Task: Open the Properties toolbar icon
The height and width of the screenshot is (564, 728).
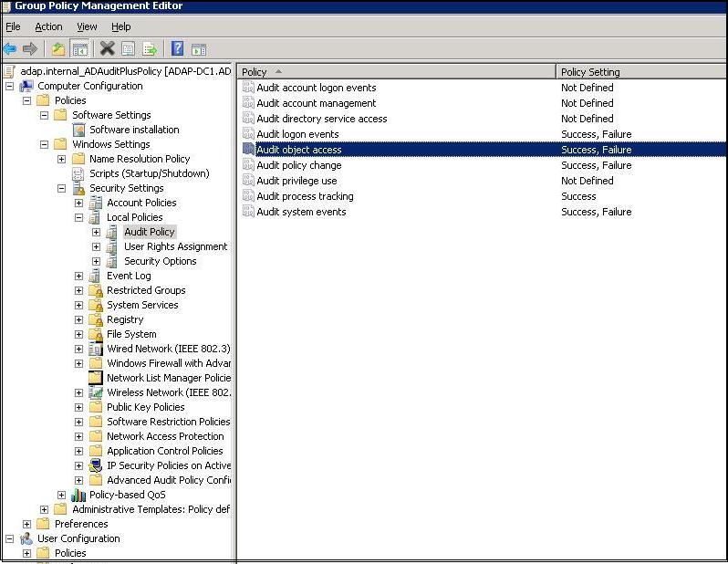Action: click(x=128, y=48)
